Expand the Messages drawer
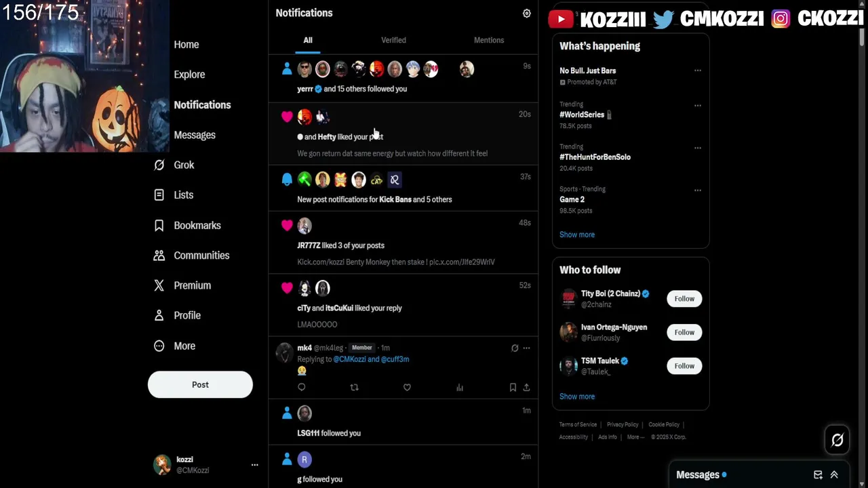The width and height of the screenshot is (868, 488). pos(834,474)
